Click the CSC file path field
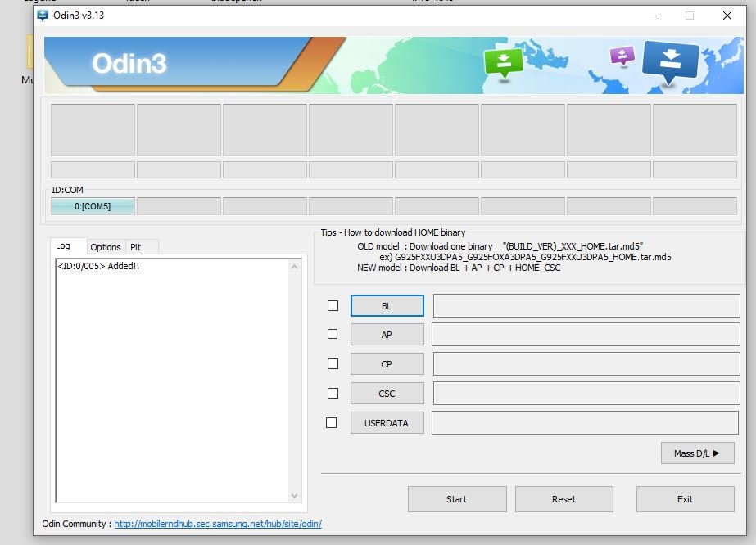This screenshot has width=756, height=545. click(x=586, y=394)
